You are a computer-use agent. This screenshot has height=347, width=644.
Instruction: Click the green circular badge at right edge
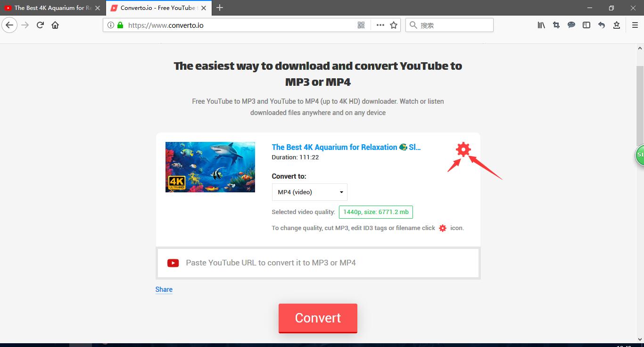click(640, 155)
